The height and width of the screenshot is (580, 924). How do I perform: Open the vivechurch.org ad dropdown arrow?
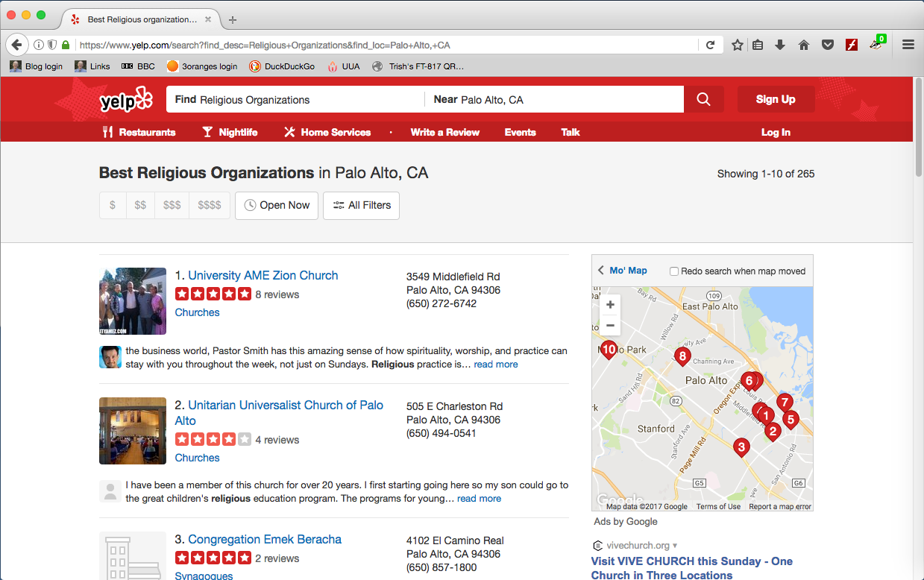(675, 546)
